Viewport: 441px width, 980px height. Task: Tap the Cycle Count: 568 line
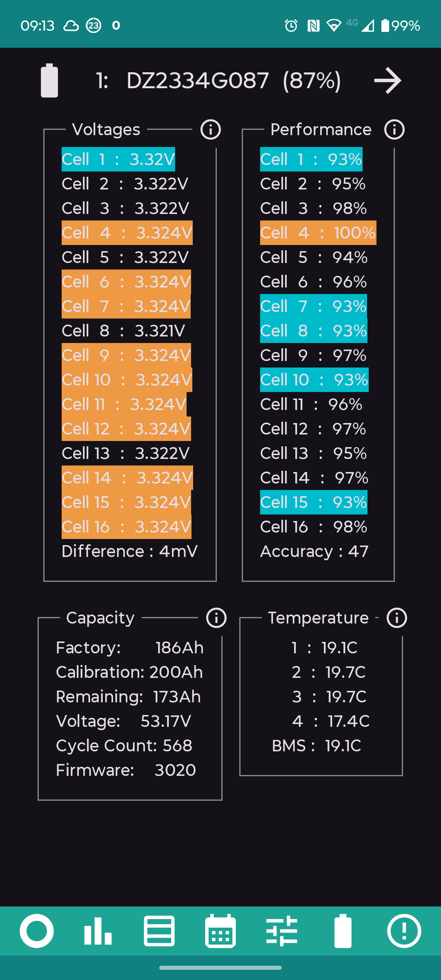(x=124, y=746)
